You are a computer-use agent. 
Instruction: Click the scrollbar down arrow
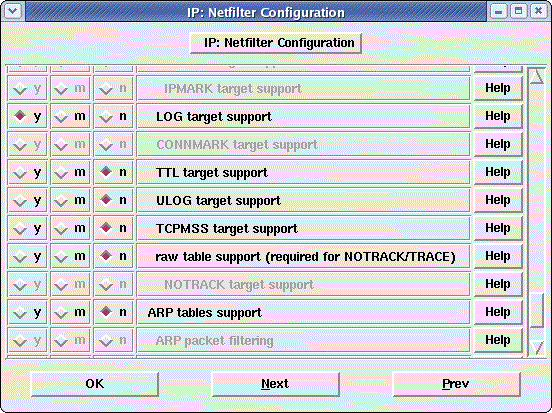[x=537, y=347]
